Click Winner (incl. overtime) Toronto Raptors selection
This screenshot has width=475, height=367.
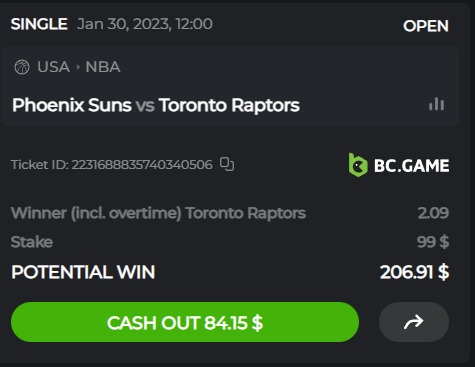click(158, 213)
